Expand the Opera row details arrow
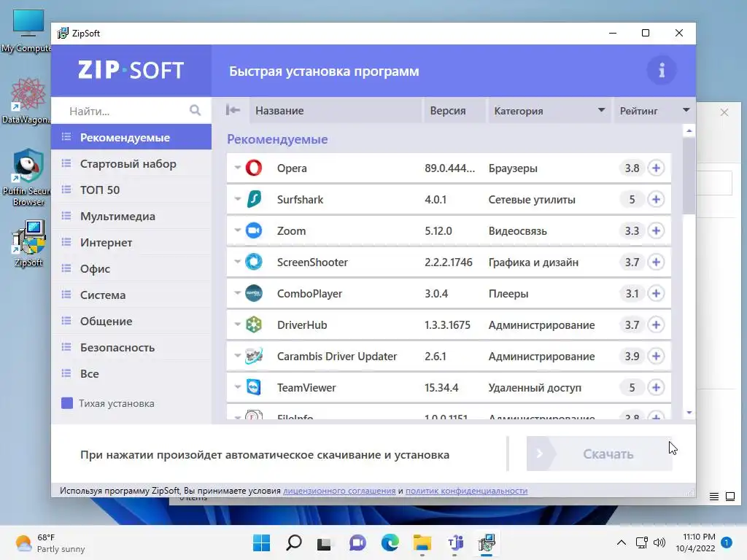This screenshot has height=560, width=747. click(237, 168)
